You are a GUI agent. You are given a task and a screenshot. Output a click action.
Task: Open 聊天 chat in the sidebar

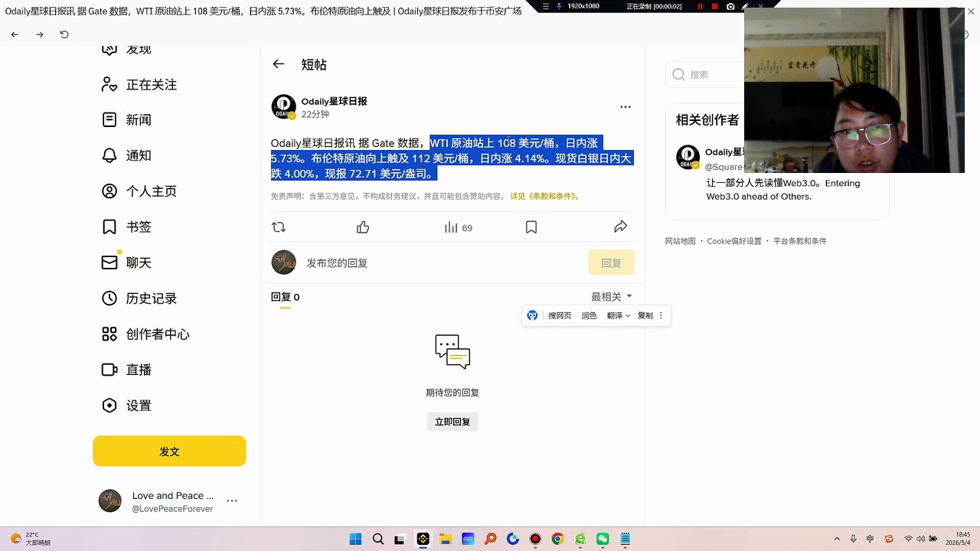[127, 262]
